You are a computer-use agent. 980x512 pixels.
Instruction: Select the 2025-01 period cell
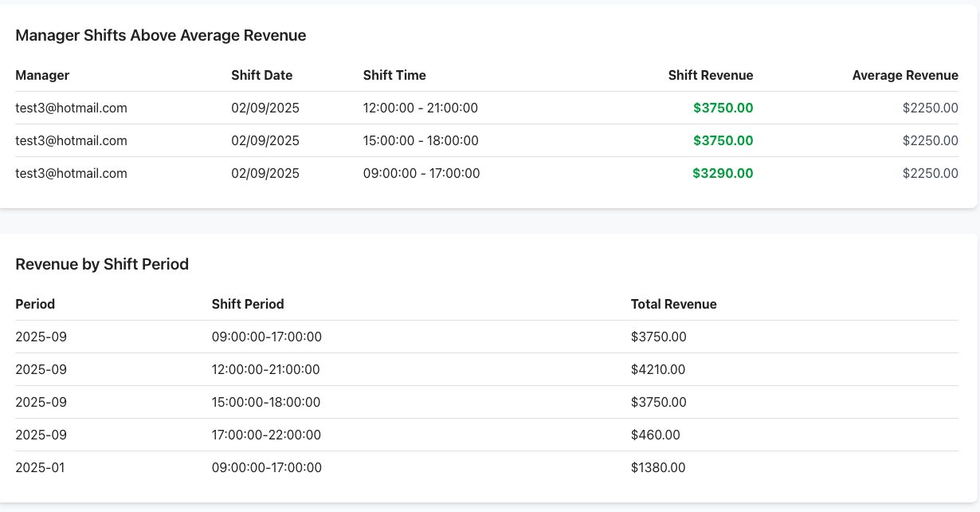click(40, 467)
